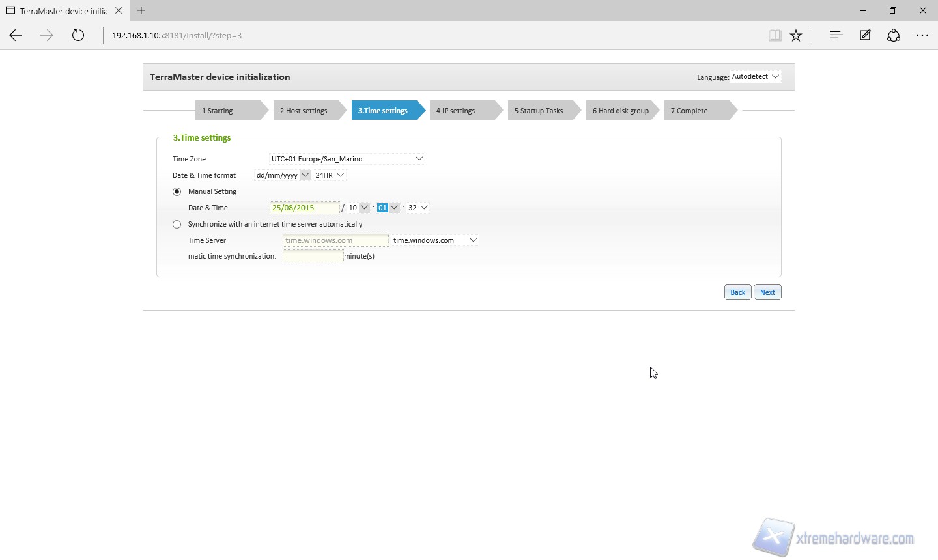The image size is (938, 560).
Task: Switch to 2.Host settings step
Action: (304, 111)
